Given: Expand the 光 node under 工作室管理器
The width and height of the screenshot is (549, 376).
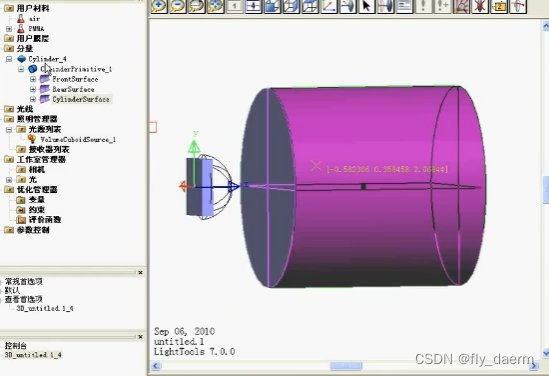Looking at the screenshot, I should [9, 180].
